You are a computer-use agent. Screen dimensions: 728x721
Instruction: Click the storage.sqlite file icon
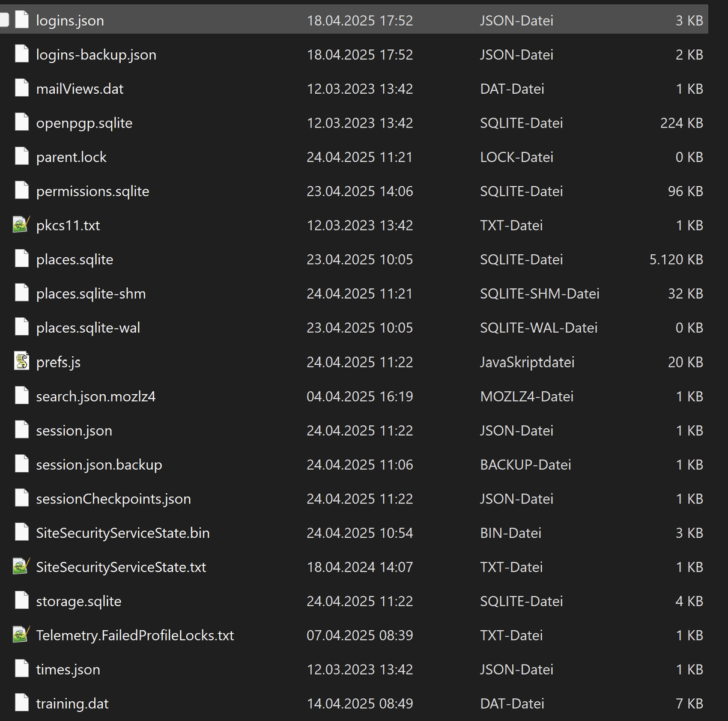22,601
